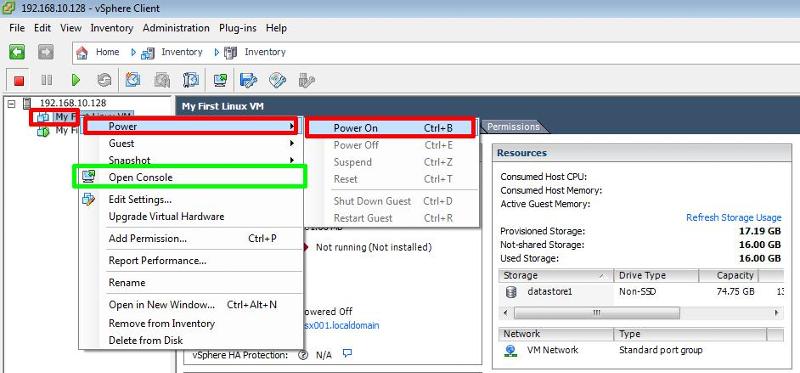800x373 pixels.
Task: Click the monitor icon beside Open Console
Action: (x=88, y=177)
